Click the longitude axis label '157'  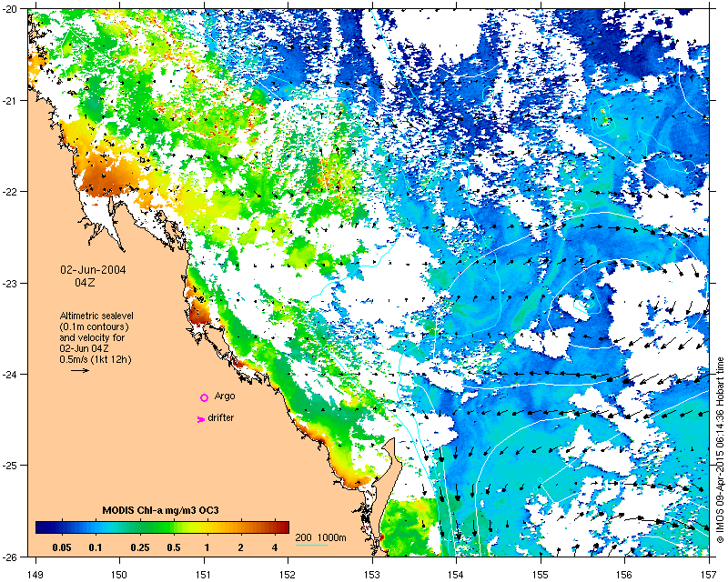(709, 575)
